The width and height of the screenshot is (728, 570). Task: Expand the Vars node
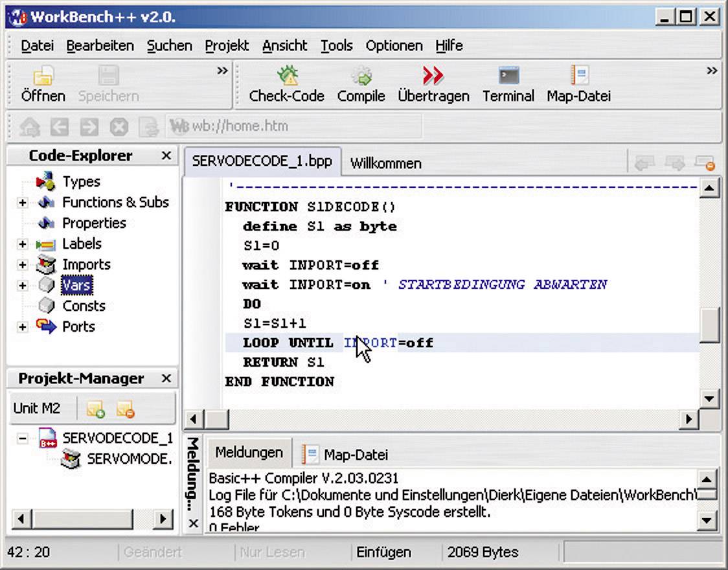[x=22, y=285]
